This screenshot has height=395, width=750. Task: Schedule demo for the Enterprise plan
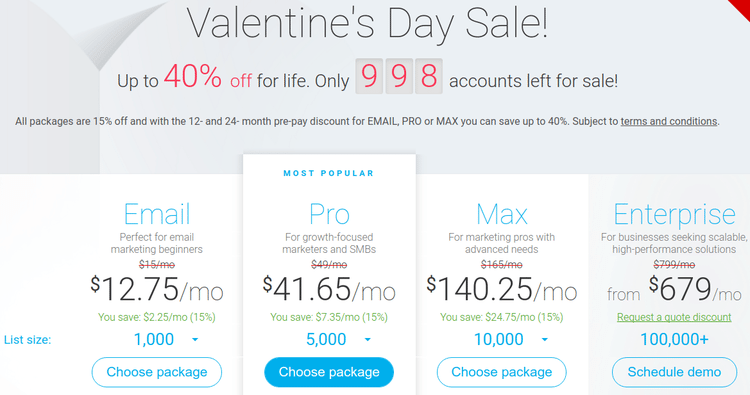(x=674, y=372)
